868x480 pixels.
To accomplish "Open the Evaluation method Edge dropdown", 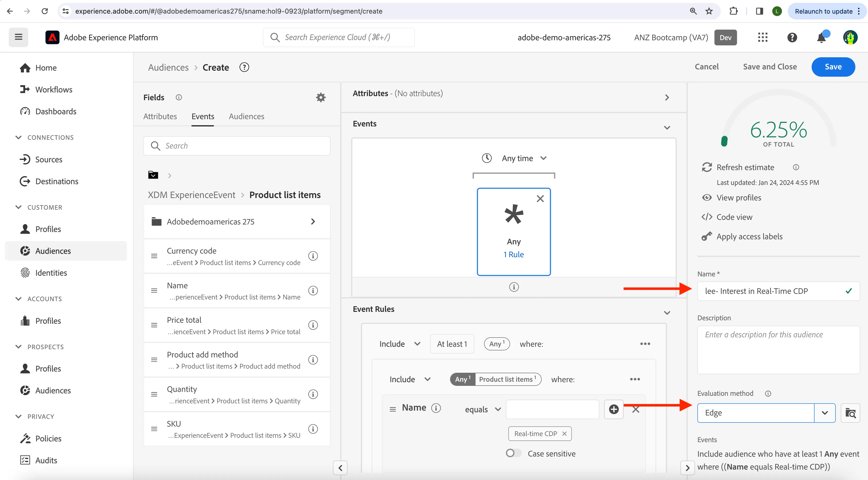I will (766, 413).
